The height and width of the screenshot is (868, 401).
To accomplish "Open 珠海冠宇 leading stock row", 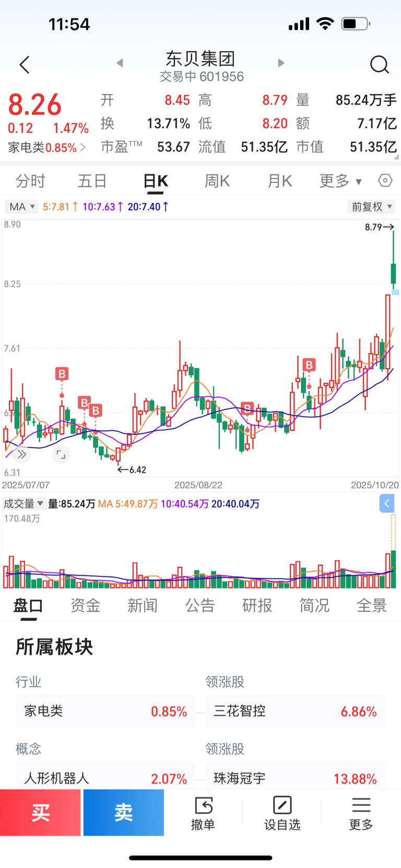I will pos(295,776).
